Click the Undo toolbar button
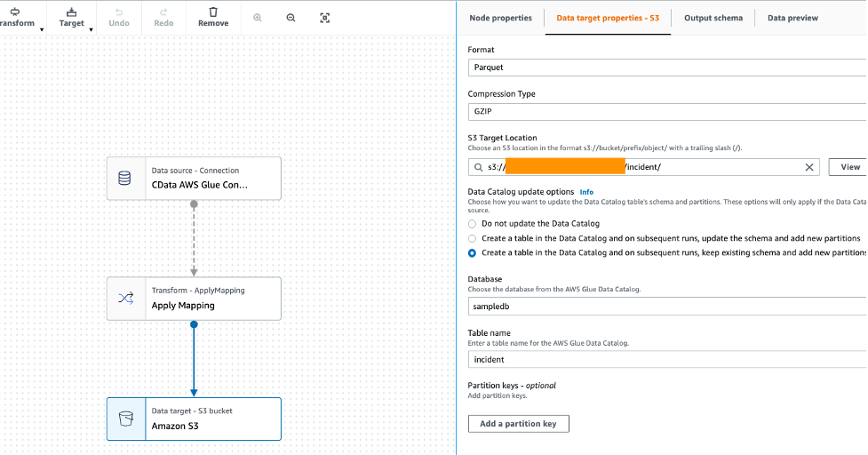868x455 pixels. pyautogui.click(x=119, y=18)
